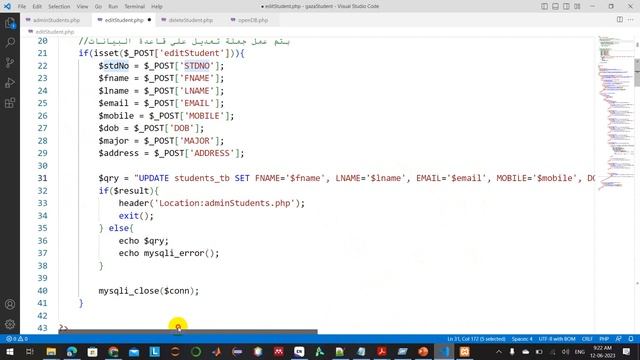The width and height of the screenshot is (640, 360).
Task: Open Chrome from taskbar
Action: click(113, 351)
